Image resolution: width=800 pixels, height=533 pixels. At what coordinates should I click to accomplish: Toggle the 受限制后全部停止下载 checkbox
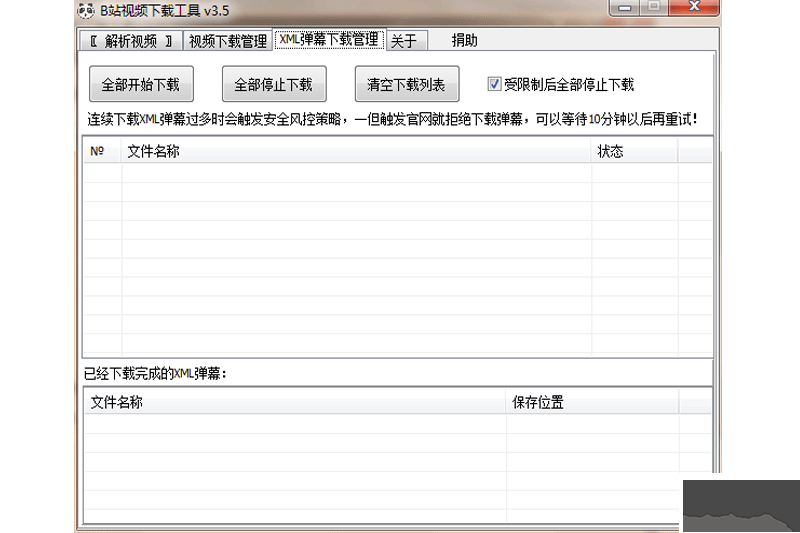(494, 84)
